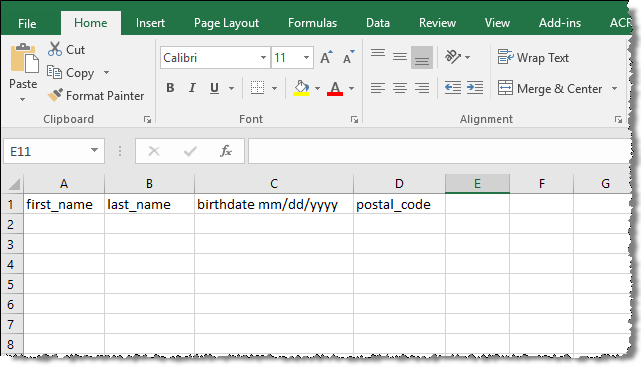
Task: Align text left
Action: tap(378, 88)
